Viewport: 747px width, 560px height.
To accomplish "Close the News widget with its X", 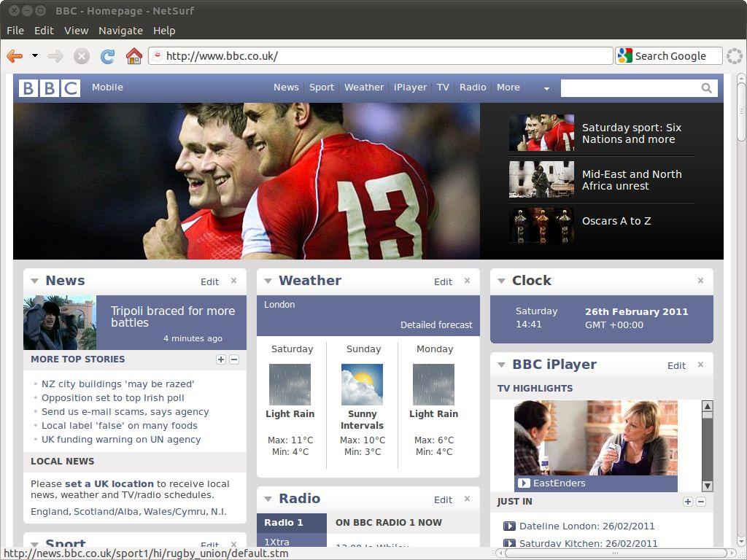I will pyautogui.click(x=234, y=281).
